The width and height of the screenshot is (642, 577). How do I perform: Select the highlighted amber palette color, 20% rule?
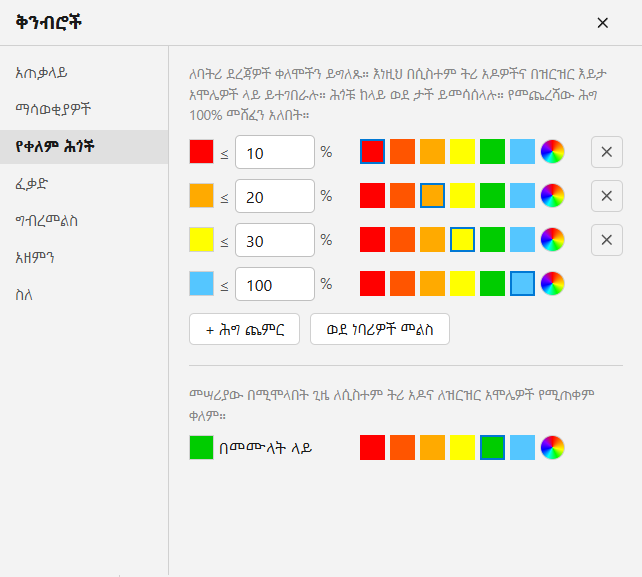432,196
